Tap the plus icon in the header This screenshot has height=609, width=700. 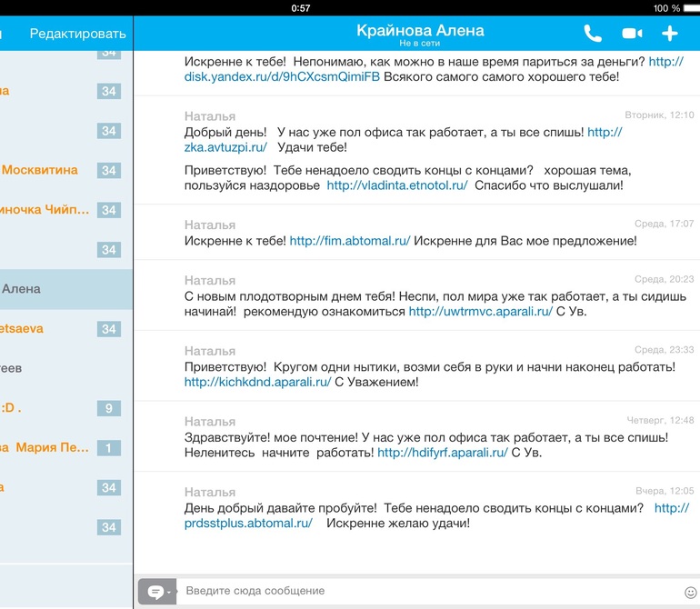click(x=670, y=34)
